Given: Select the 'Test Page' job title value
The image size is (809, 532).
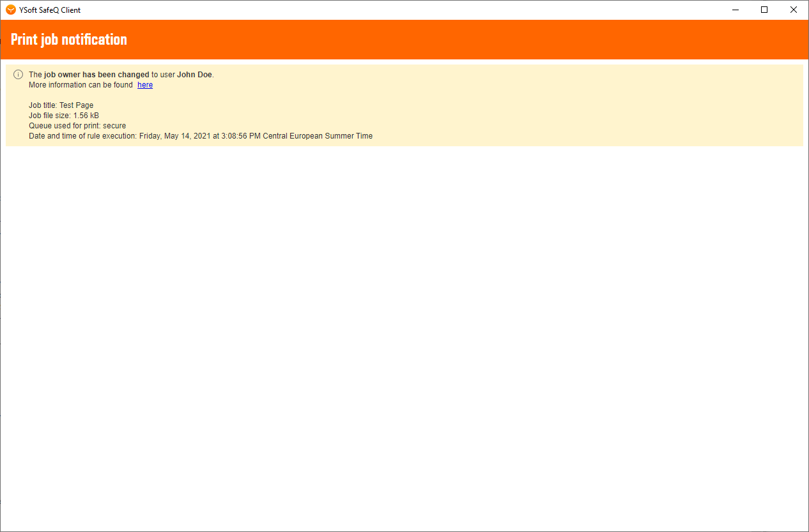Looking at the screenshot, I should point(77,105).
